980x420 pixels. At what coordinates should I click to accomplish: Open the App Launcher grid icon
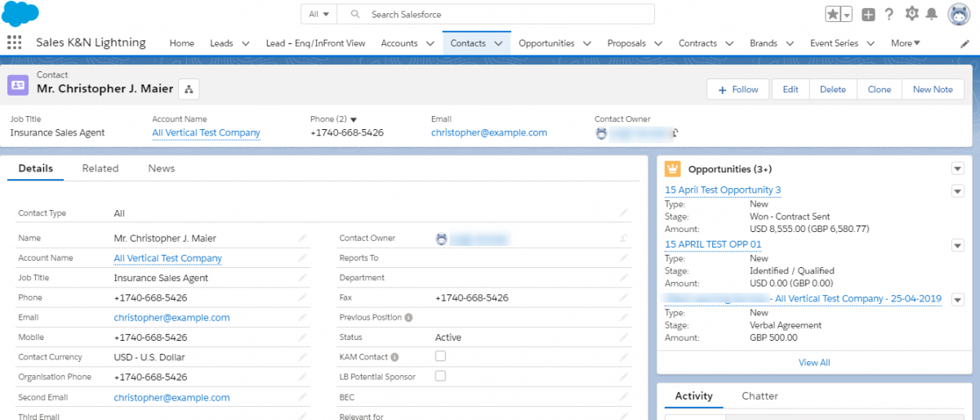14,43
